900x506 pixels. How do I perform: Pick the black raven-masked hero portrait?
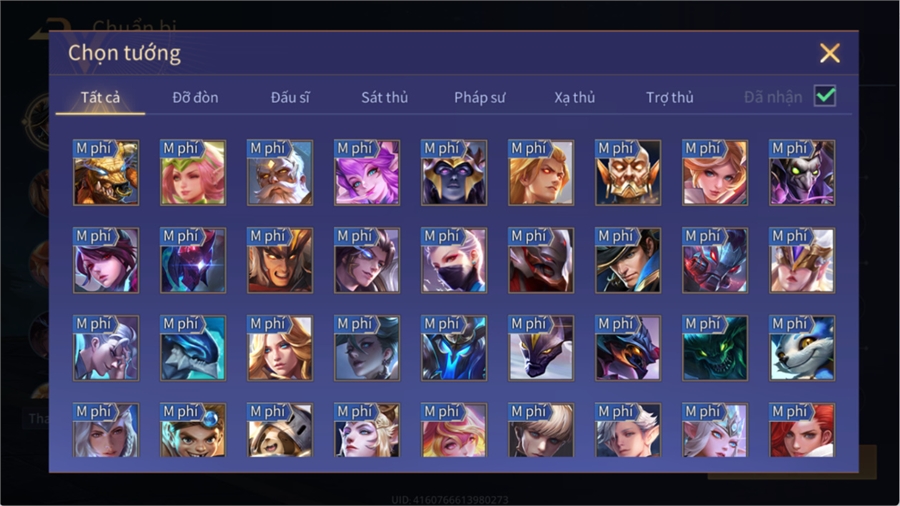(x=802, y=173)
